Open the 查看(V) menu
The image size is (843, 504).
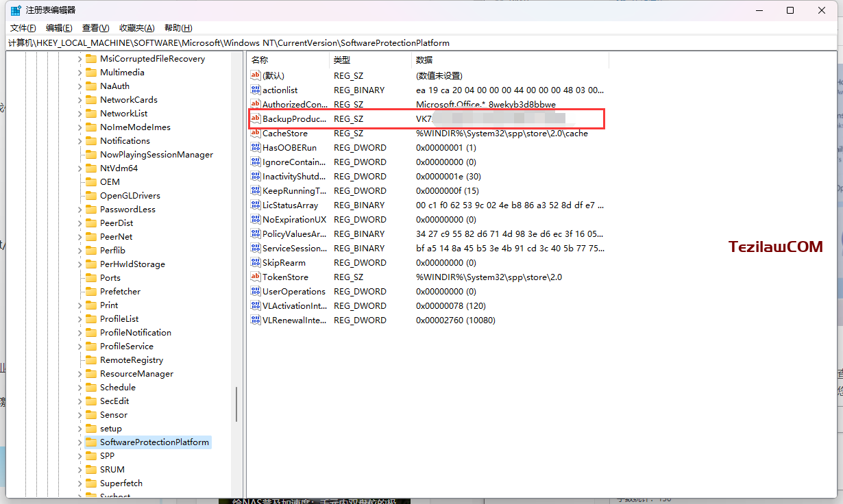(x=95, y=28)
